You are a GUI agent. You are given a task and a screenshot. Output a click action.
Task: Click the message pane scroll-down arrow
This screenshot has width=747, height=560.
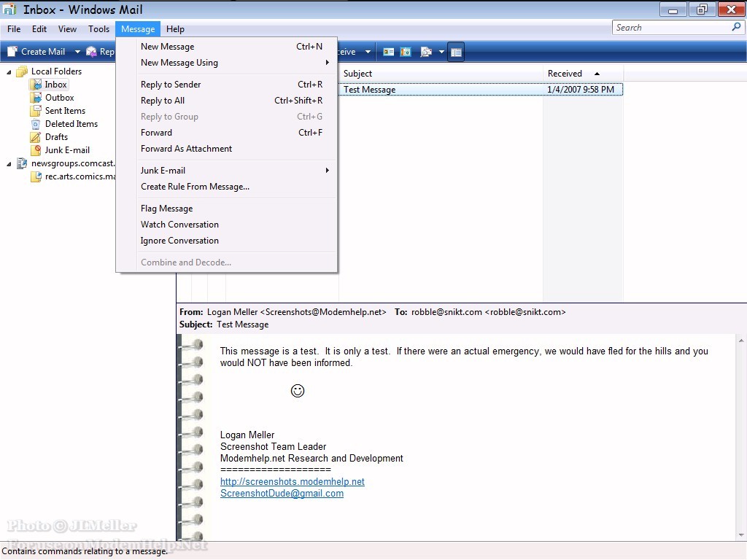point(741,535)
